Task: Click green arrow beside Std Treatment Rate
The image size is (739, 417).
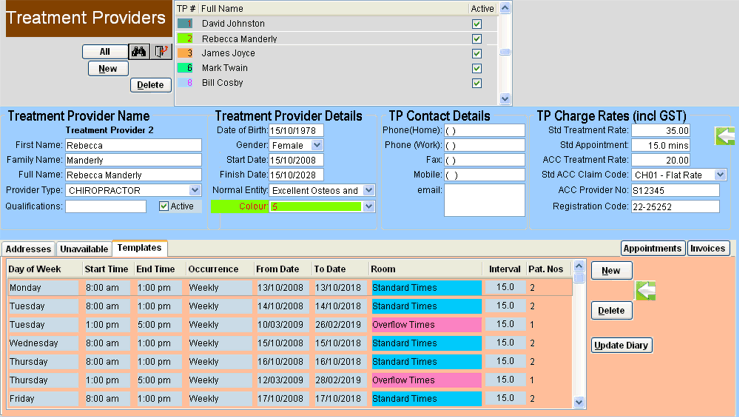Action: pos(725,135)
